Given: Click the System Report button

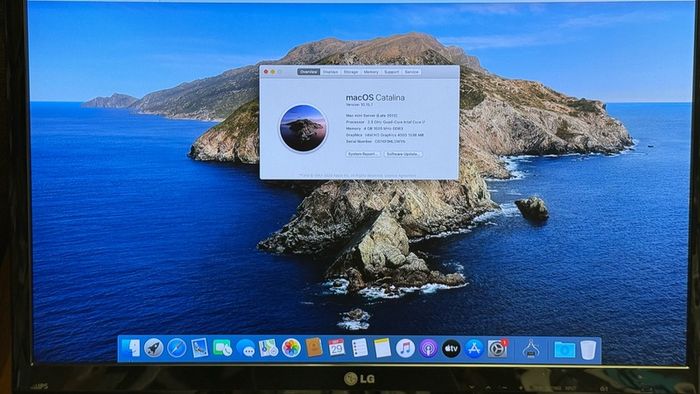Looking at the screenshot, I should [x=363, y=154].
